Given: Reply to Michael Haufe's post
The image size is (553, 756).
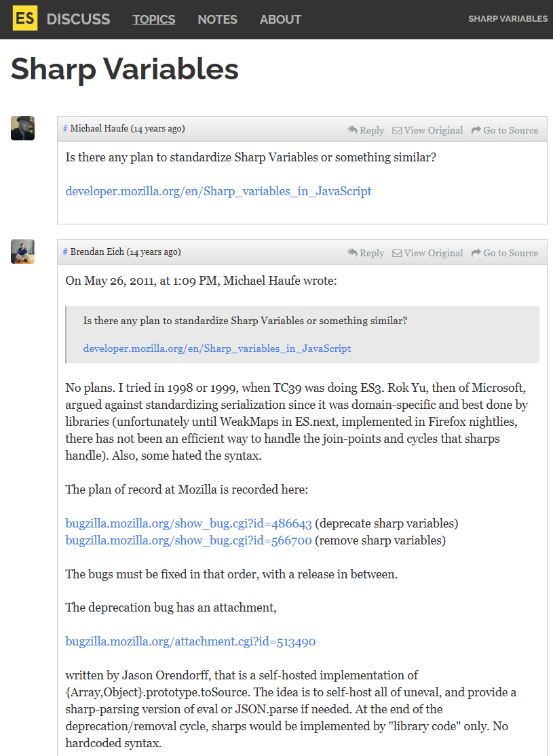Looking at the screenshot, I should [x=366, y=130].
